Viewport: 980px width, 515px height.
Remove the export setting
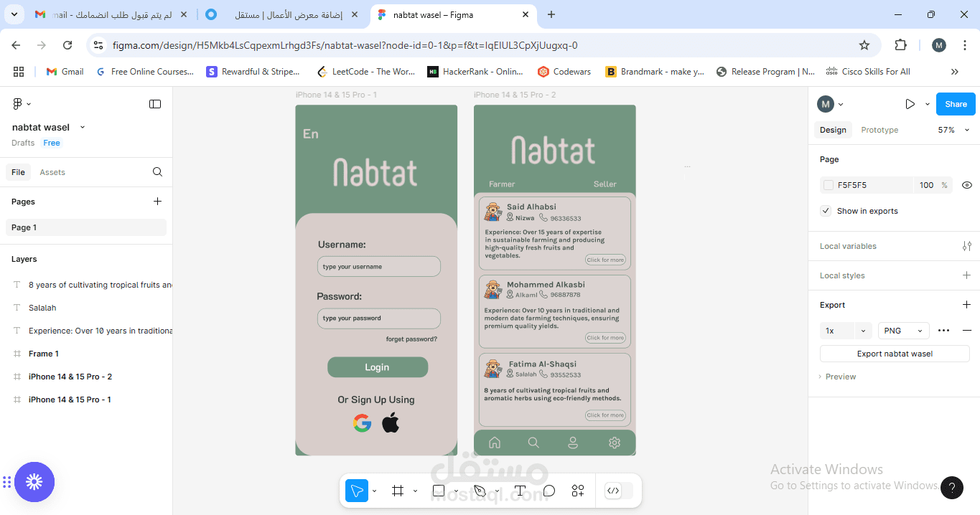pos(966,331)
